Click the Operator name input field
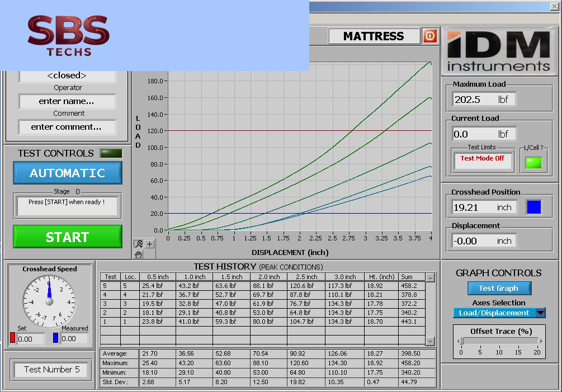 [x=67, y=101]
